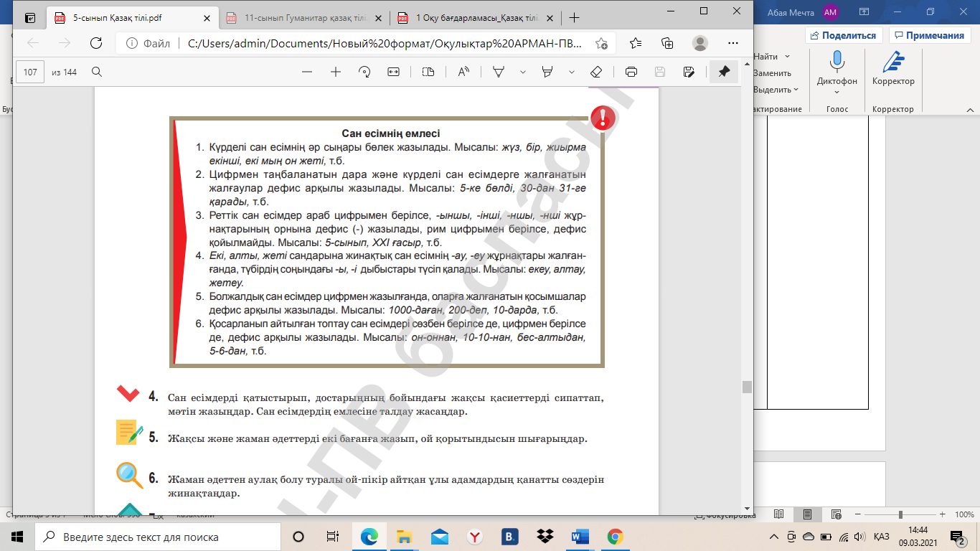980x551 pixels.
Task: Fit PDF page to width
Action: tap(393, 72)
